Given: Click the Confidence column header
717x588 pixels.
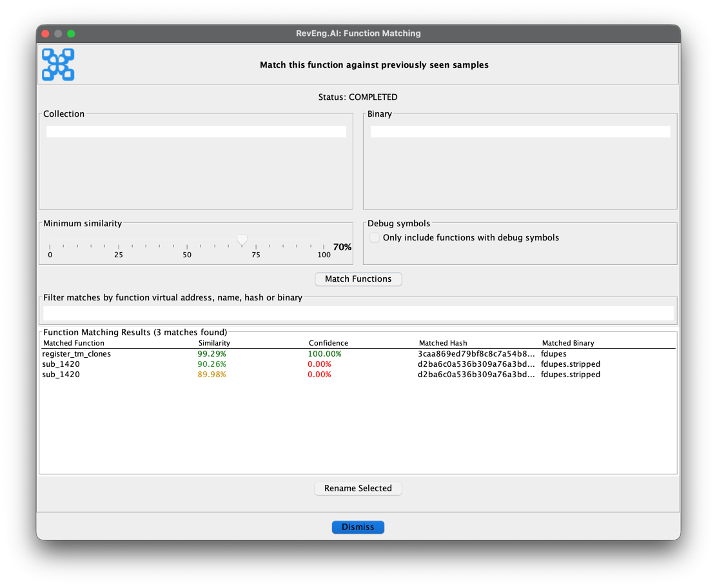Looking at the screenshot, I should click(328, 343).
